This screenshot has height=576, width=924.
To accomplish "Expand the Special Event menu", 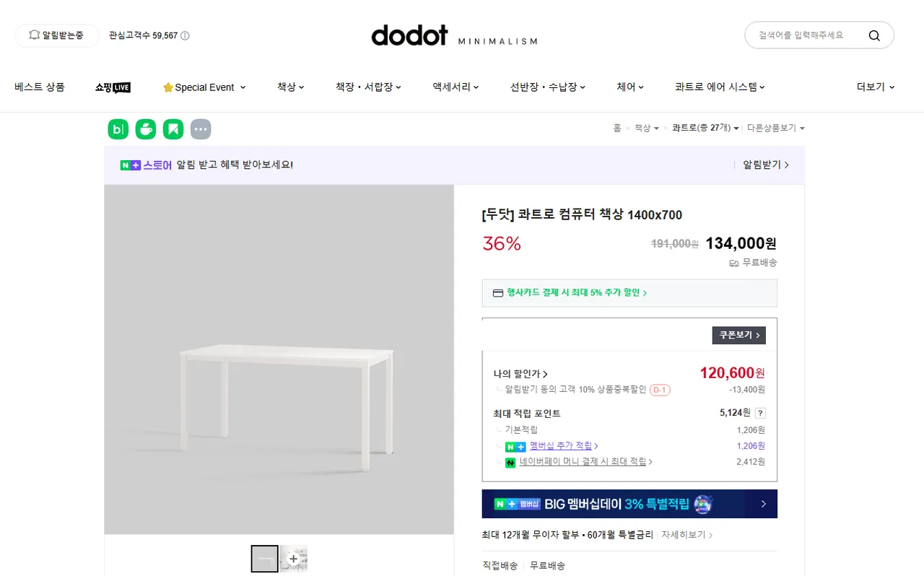I will click(x=204, y=87).
